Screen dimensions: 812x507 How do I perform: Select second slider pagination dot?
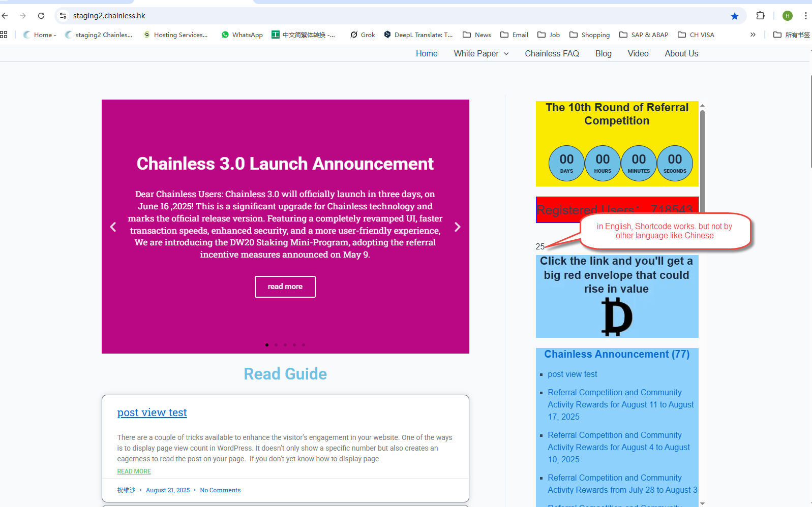[x=276, y=345]
